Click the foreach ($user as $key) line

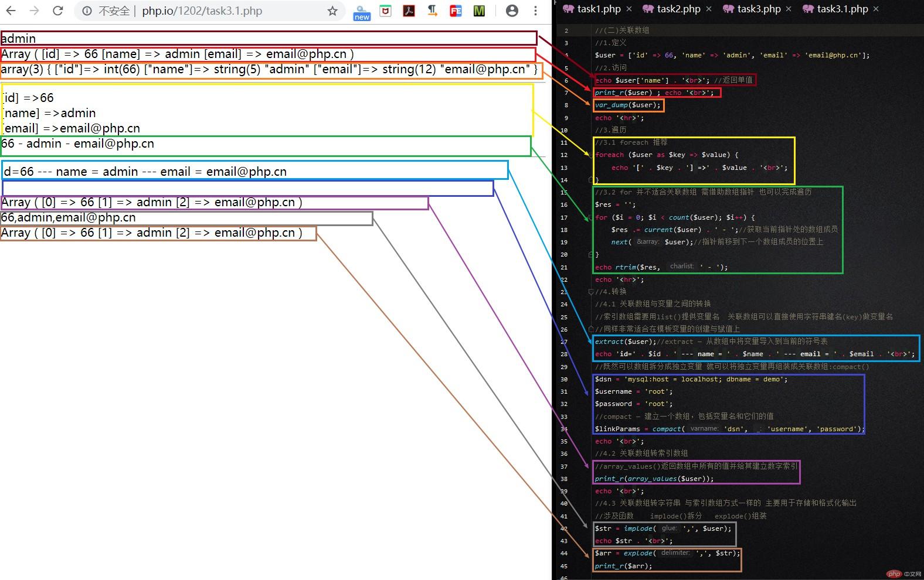pyautogui.click(x=667, y=155)
